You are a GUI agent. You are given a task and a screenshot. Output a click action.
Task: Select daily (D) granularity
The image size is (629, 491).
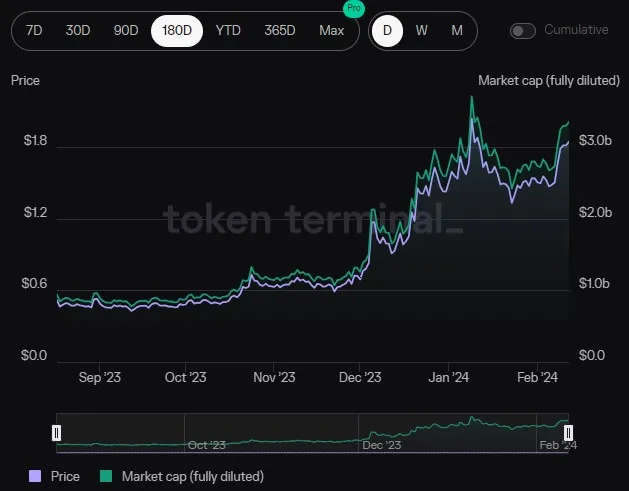pyautogui.click(x=386, y=30)
